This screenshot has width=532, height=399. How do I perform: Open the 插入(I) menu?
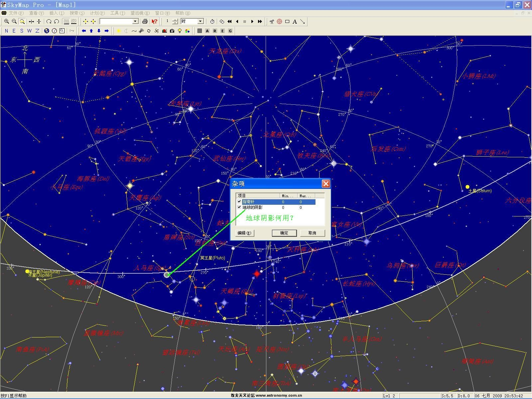click(57, 13)
